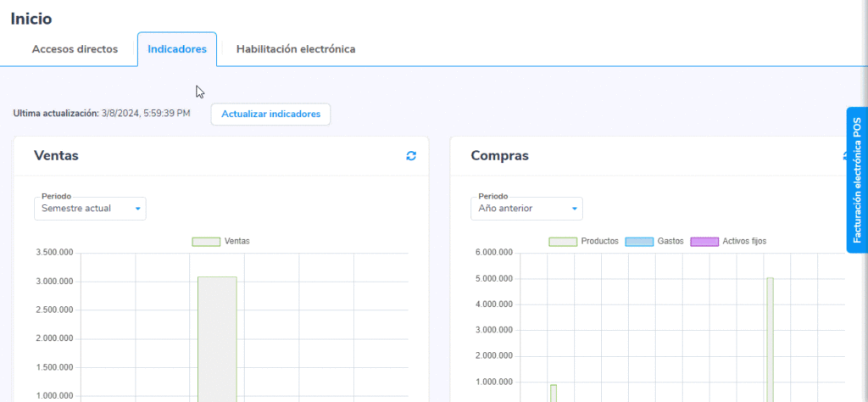Hide the Gastos series via its legend
Screen dimensions: 868x402
click(639, 242)
